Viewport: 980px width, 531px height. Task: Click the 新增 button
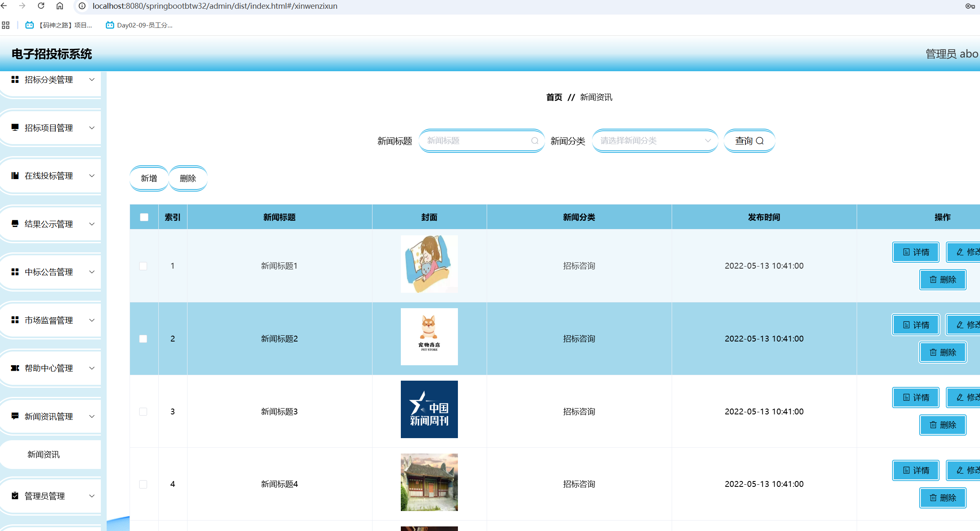coord(149,178)
